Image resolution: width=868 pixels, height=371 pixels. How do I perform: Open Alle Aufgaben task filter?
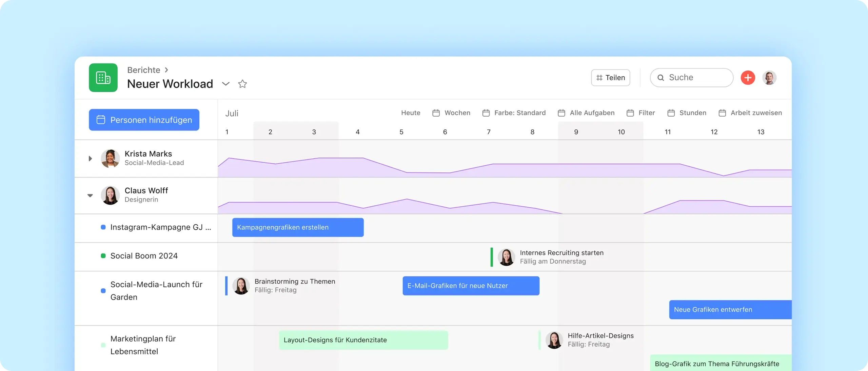pyautogui.click(x=592, y=113)
